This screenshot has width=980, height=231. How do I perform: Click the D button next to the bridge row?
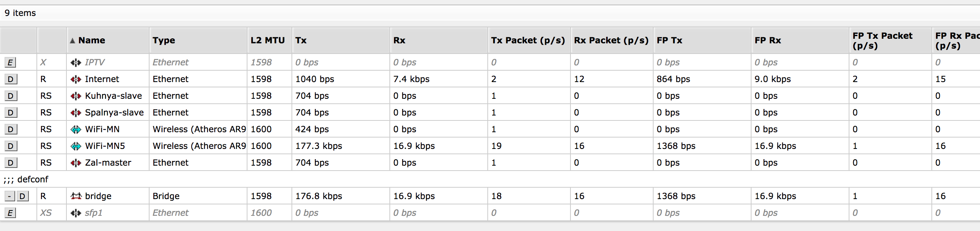[x=22, y=196]
